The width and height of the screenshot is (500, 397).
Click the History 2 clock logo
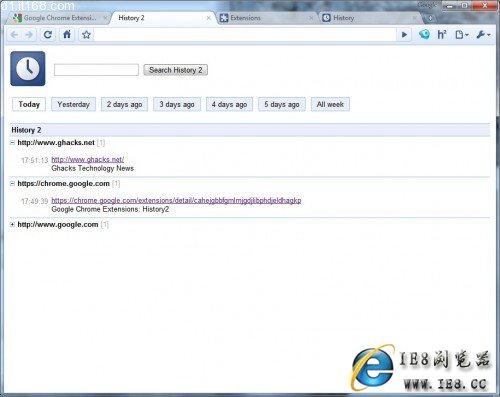(x=28, y=69)
